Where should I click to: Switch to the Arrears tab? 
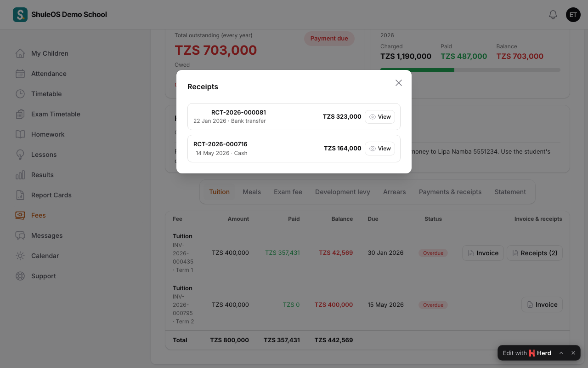click(395, 192)
